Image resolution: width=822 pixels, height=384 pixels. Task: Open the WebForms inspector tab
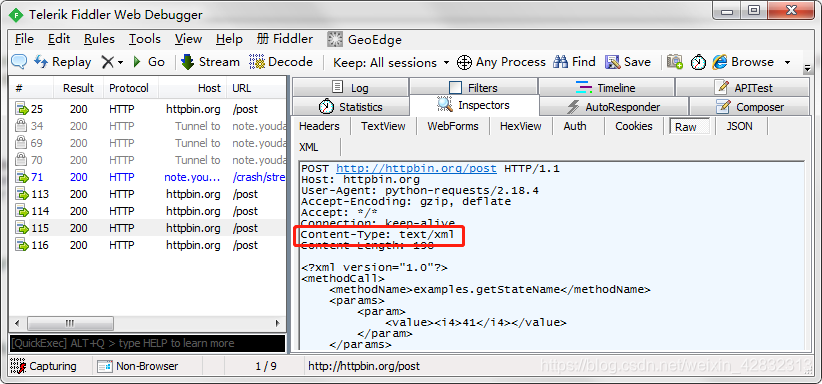453,126
